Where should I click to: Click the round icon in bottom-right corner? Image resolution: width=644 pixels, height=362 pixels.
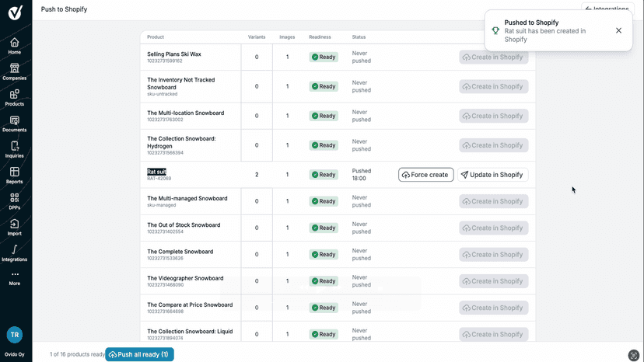(634, 355)
